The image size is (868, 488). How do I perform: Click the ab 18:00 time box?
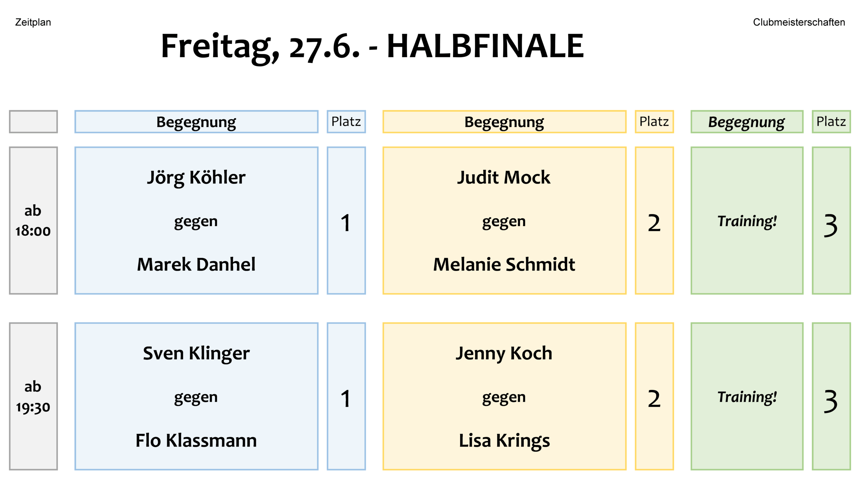(x=33, y=220)
